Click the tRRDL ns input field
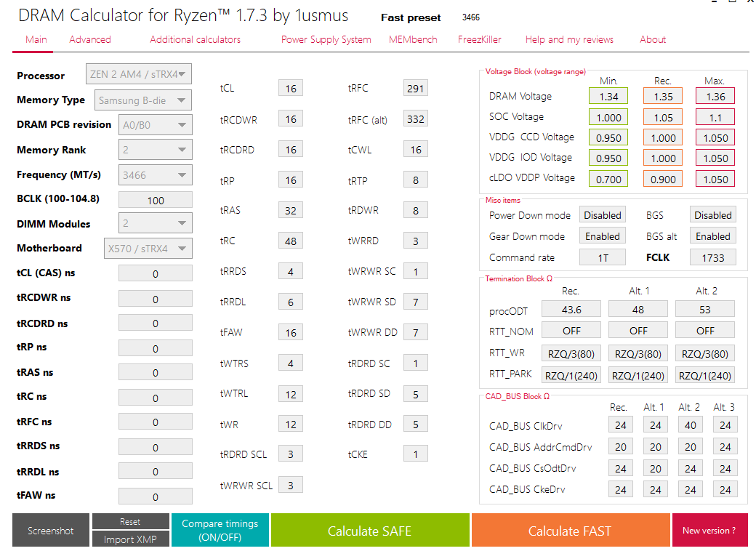This screenshot has height=559, width=756. pyautogui.click(x=156, y=471)
